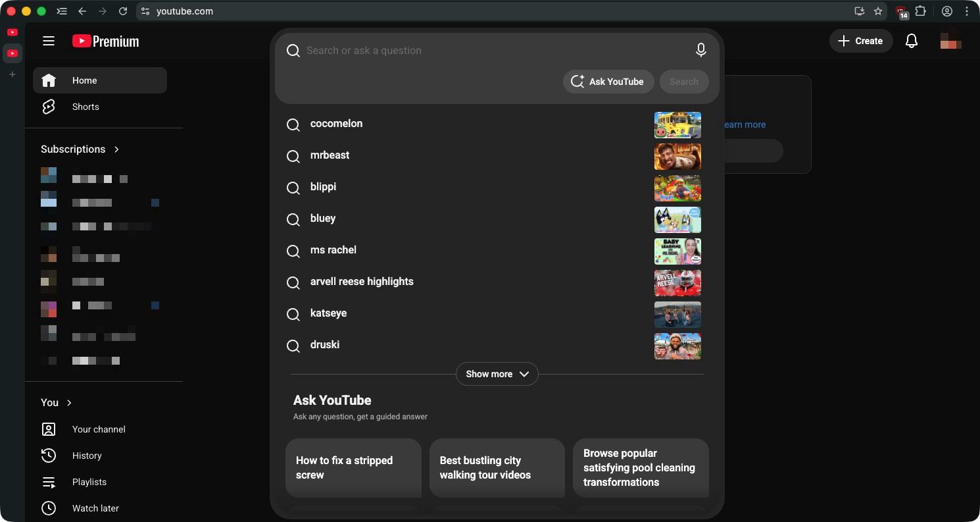Viewport: 980px width, 522px height.
Task: Select the Home icon in the sidebar
Action: [x=49, y=80]
